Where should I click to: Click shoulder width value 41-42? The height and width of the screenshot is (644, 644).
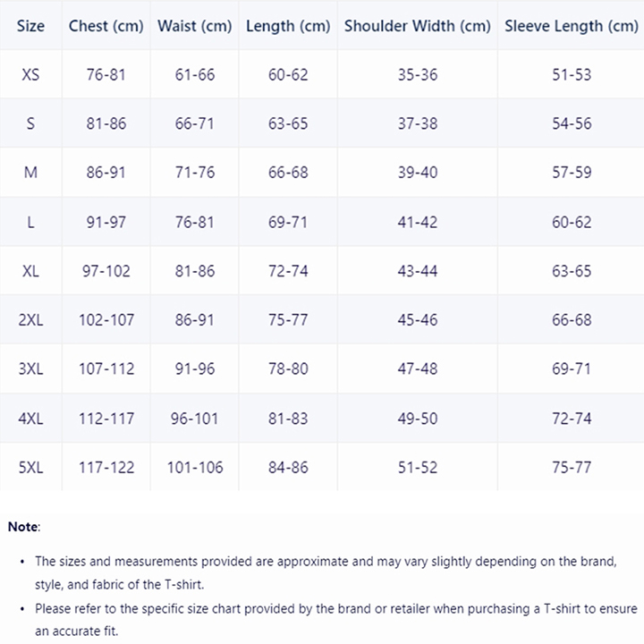point(417,221)
